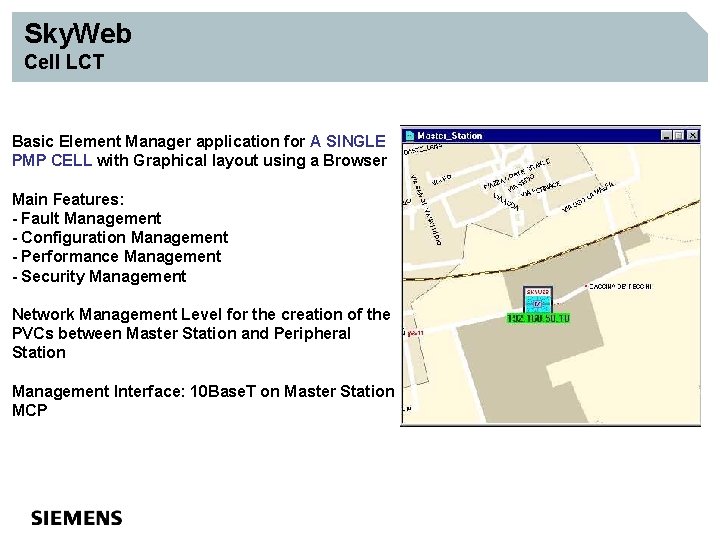Screen dimensions: 720x540
Task: Click the CASCINA DEI PECCHI map label
Action: tap(620, 286)
